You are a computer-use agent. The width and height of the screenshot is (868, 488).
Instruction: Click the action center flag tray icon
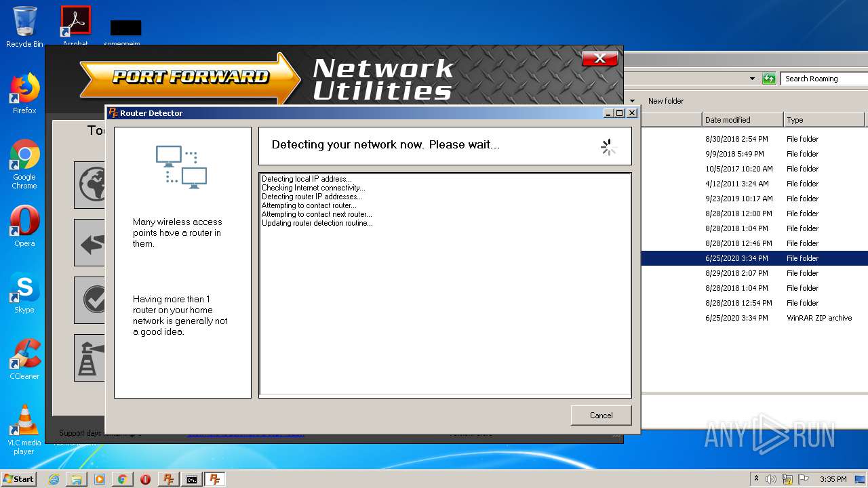click(x=804, y=479)
